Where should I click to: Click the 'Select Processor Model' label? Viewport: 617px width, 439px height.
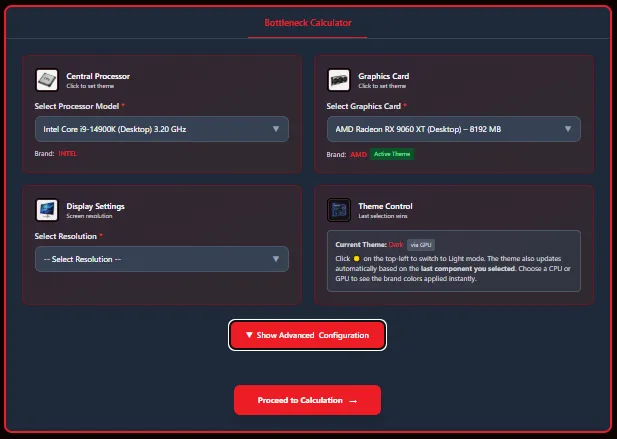click(x=77, y=106)
